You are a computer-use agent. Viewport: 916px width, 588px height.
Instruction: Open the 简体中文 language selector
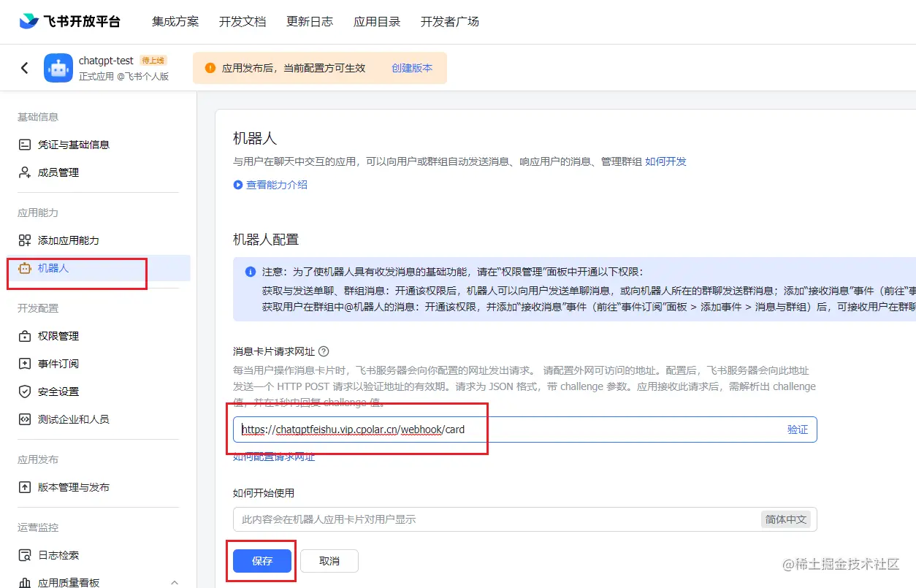tap(786, 519)
